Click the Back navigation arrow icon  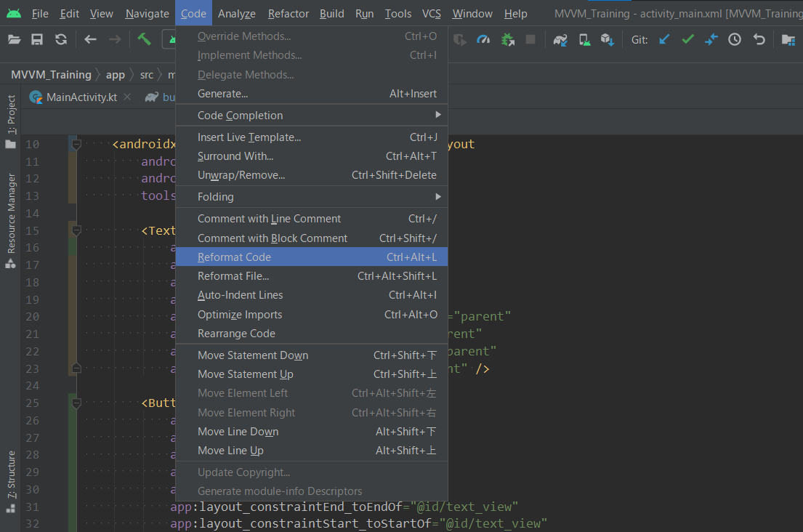pos(90,40)
